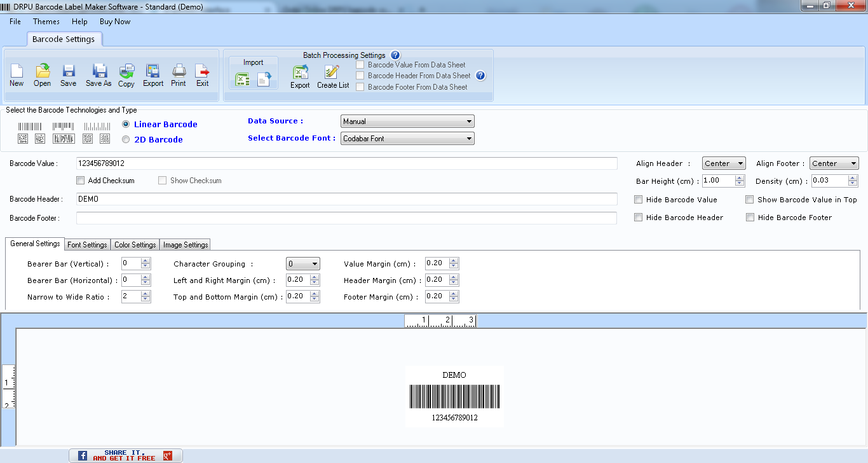Click the Exit icon
The image size is (868, 463).
[x=202, y=75]
